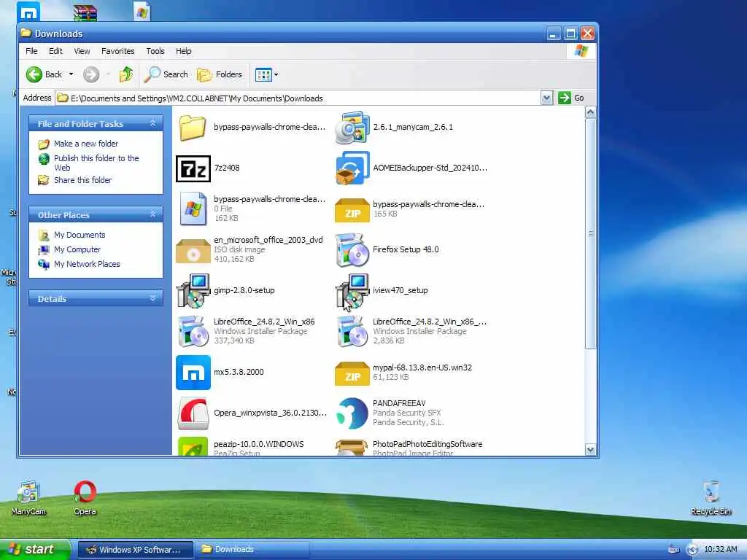Screen dimensions: 747x560
Task: Click Publish this folder to the Web
Action: coord(96,163)
